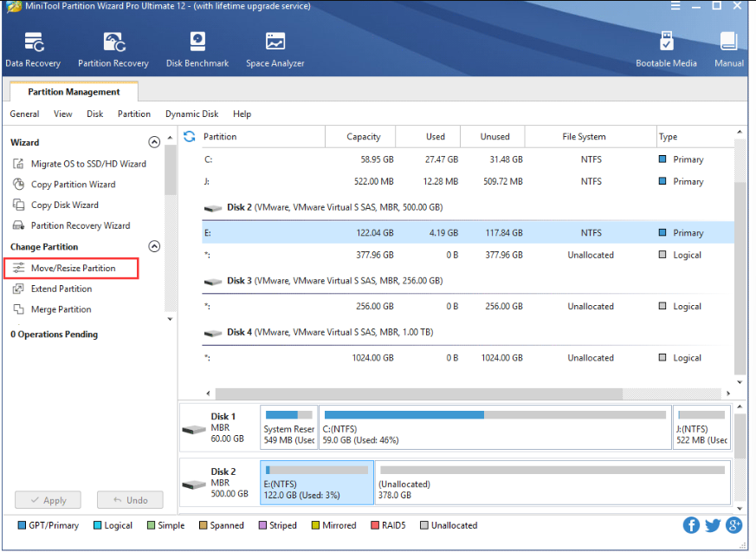Sort by Used column header
The height and width of the screenshot is (559, 756).
point(428,137)
